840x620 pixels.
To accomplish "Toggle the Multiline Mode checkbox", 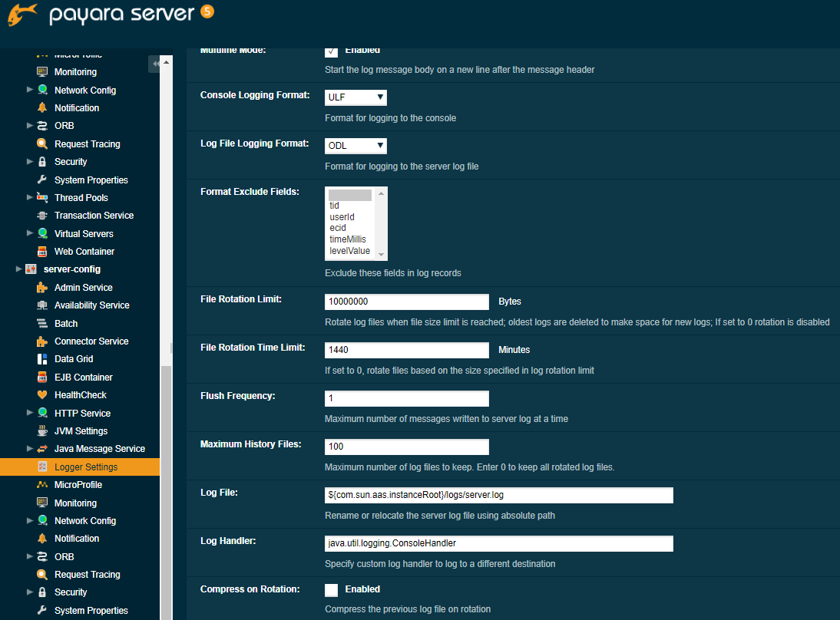I will (x=331, y=51).
